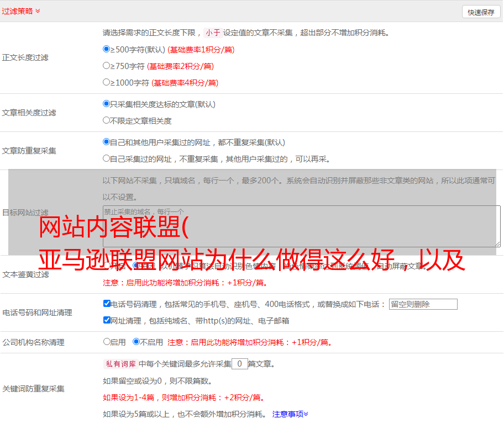Uncheck the 网址清理 checkbox
Screen dimensions: 504x424
coord(107,320)
